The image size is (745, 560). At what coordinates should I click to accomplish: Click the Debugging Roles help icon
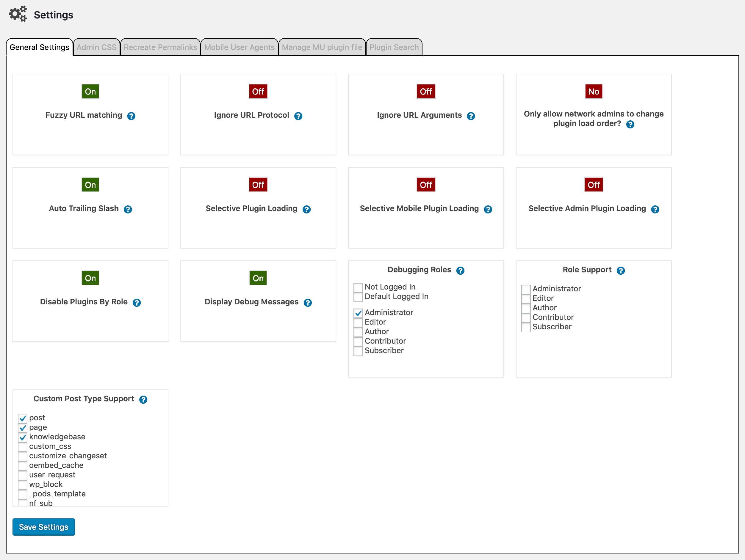click(460, 270)
